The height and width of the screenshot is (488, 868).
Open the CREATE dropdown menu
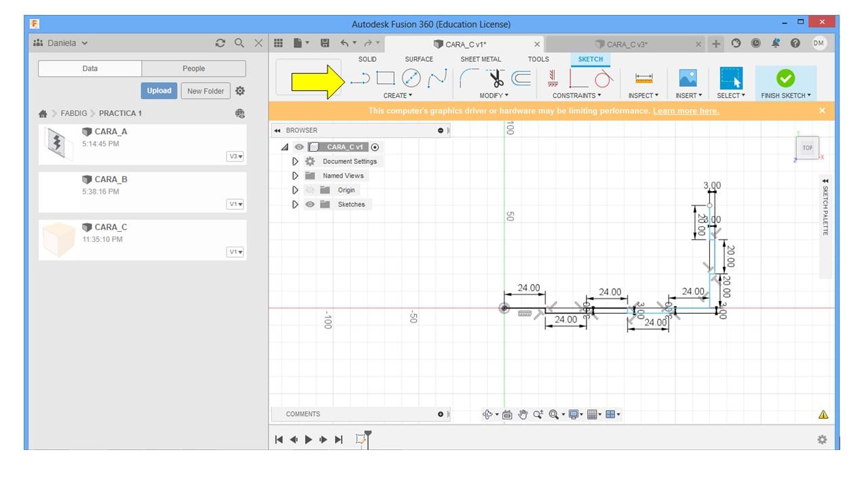point(398,96)
